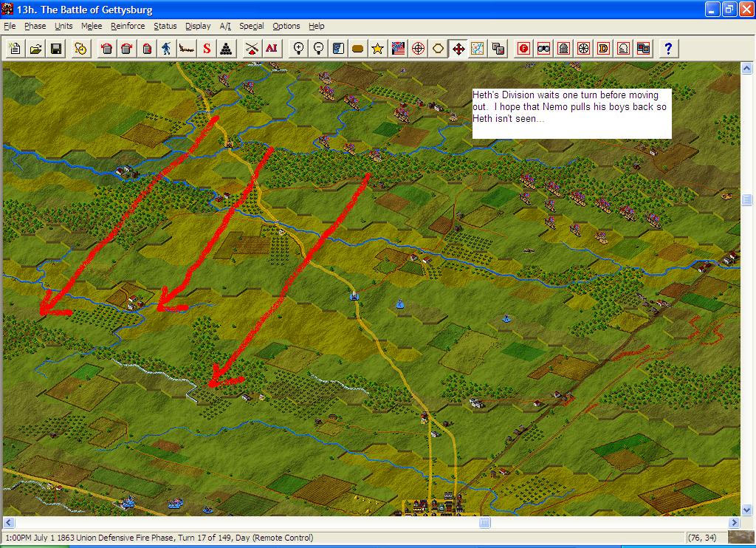
Task: Save the game with floppy icon
Action: pos(56,48)
